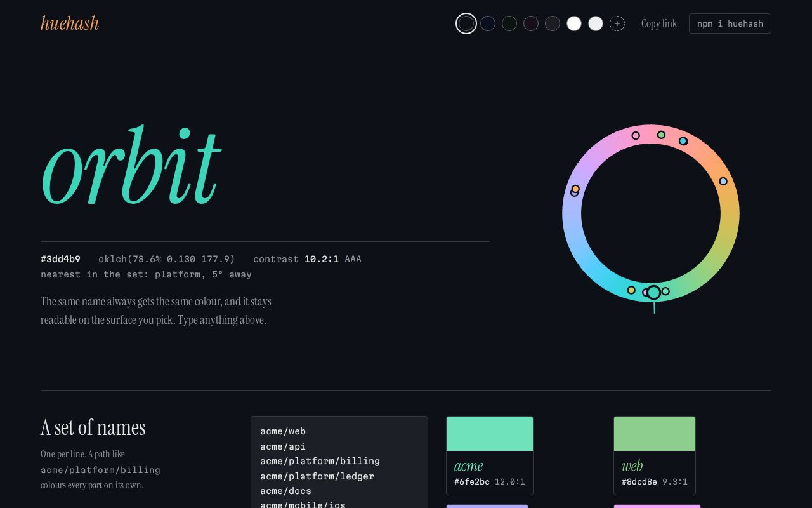Select the off-white grey surface swatch
Screen dimensions: 812x508
pyautogui.click(x=596, y=23)
